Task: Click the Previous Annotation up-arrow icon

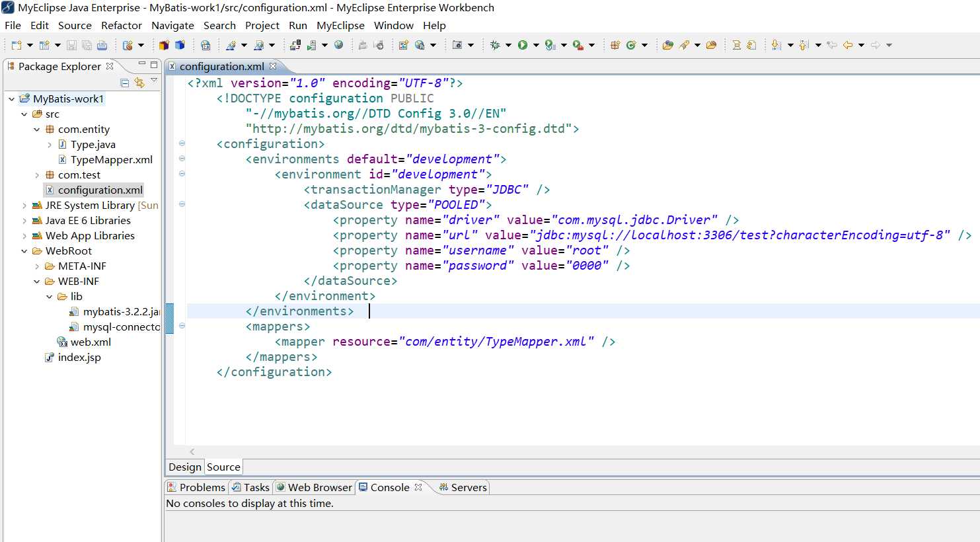Action: pyautogui.click(x=804, y=45)
